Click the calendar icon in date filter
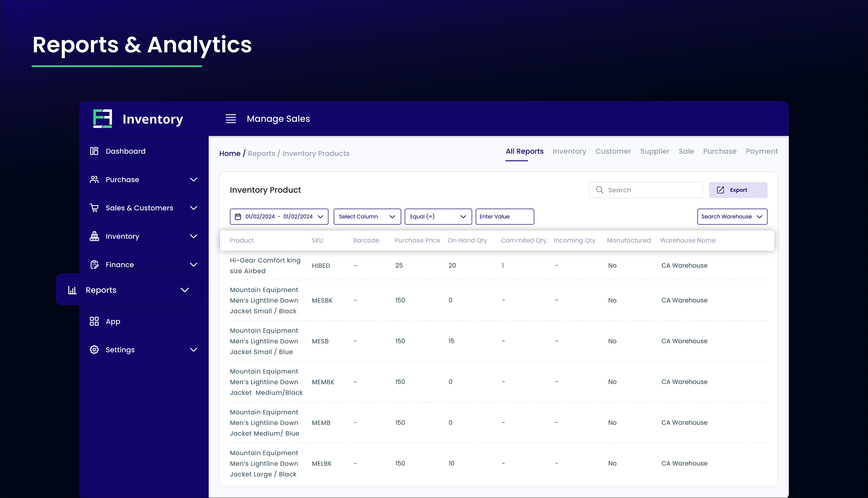 coord(238,216)
